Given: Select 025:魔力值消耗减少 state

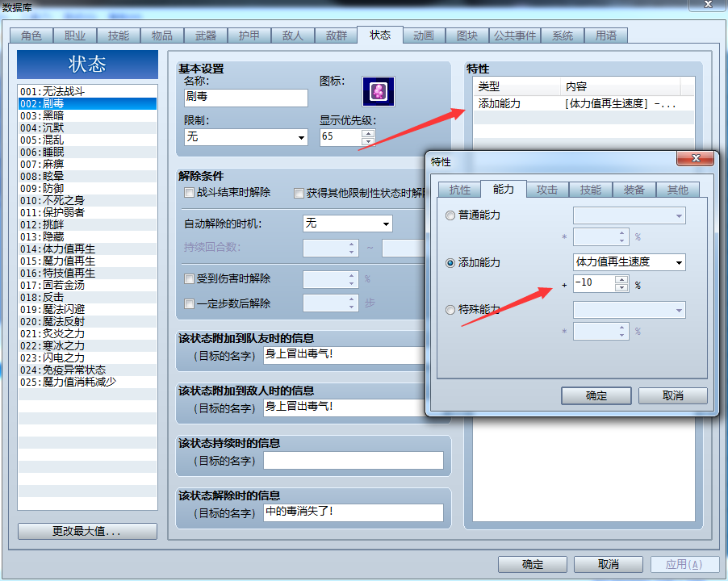Looking at the screenshot, I should 87,382.
